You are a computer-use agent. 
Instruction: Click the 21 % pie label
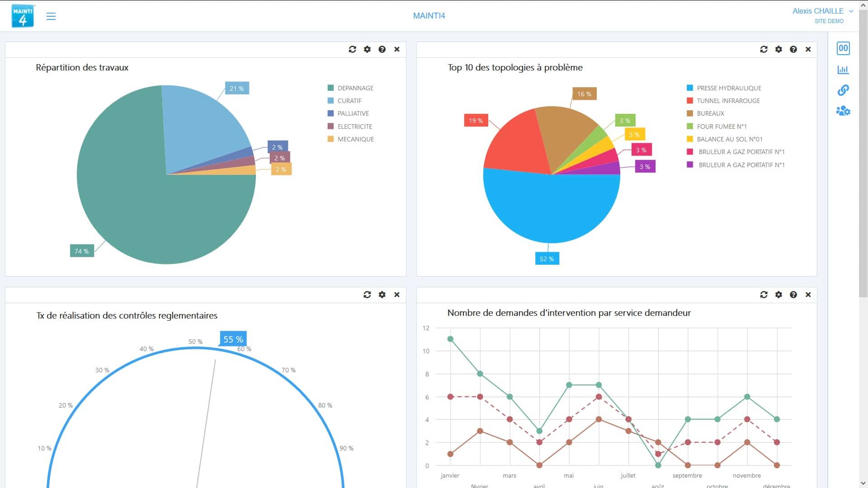pyautogui.click(x=237, y=88)
